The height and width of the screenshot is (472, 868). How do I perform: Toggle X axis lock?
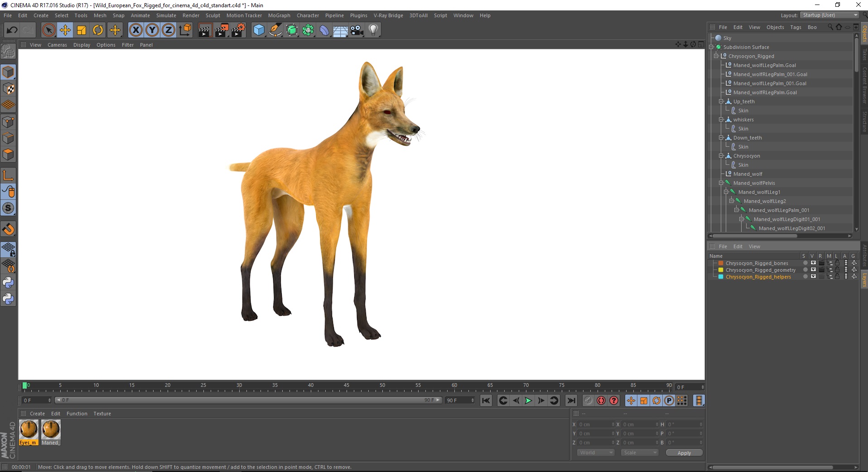tap(136, 30)
